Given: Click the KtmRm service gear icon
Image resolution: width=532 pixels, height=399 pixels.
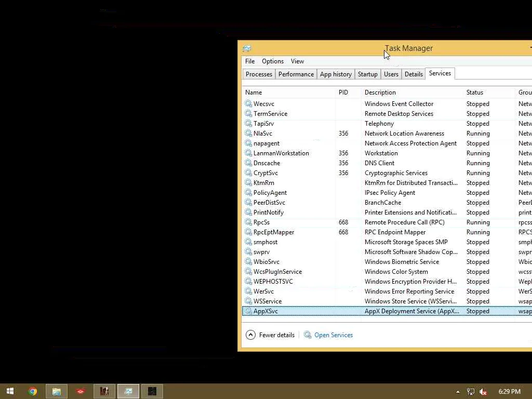Looking at the screenshot, I should (x=248, y=182).
